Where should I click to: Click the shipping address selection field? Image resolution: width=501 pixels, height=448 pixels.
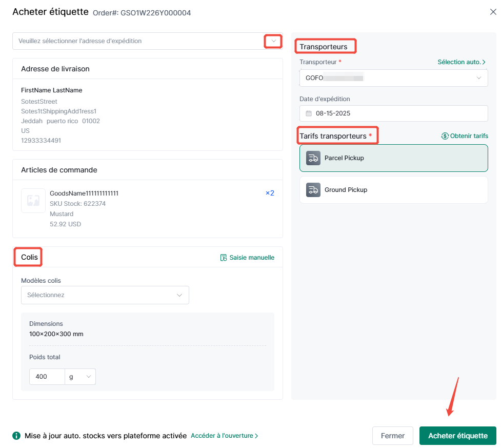pyautogui.click(x=147, y=41)
